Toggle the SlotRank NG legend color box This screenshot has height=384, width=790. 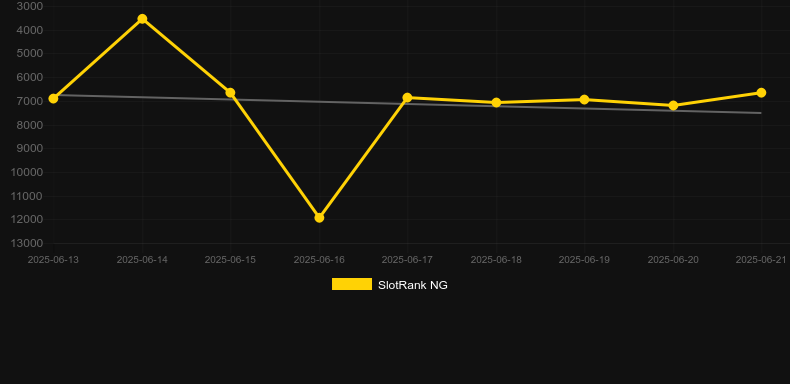352,284
